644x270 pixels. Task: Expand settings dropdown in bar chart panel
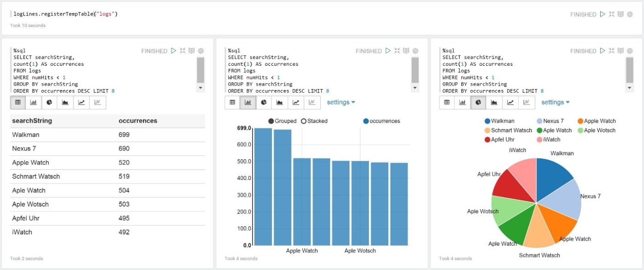coord(341,102)
